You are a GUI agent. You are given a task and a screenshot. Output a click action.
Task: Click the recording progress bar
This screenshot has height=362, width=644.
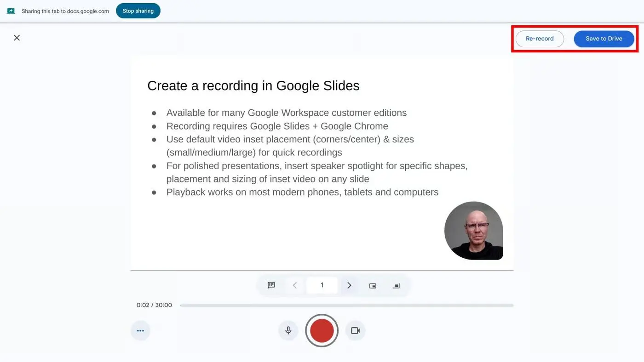(347, 305)
